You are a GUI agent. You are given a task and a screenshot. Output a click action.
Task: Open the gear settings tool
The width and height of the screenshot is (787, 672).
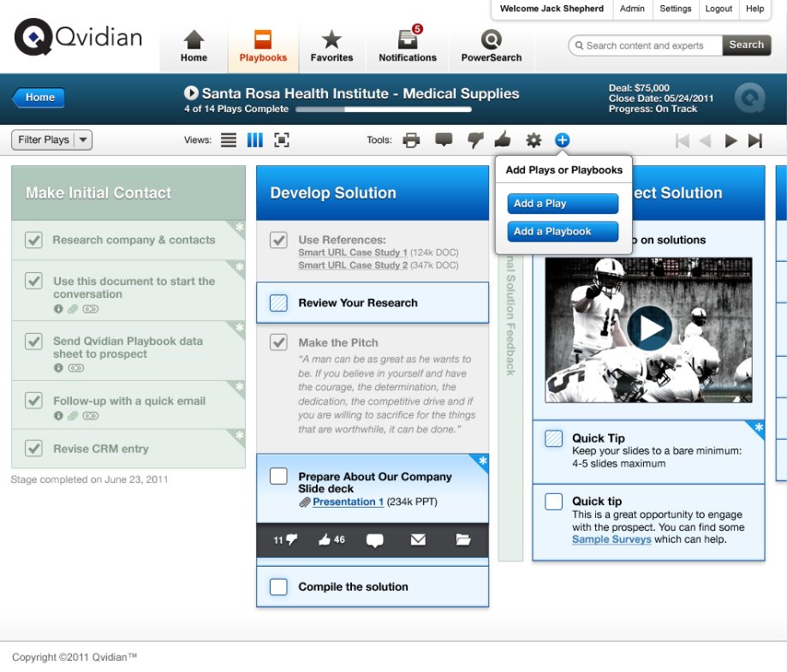pyautogui.click(x=534, y=140)
